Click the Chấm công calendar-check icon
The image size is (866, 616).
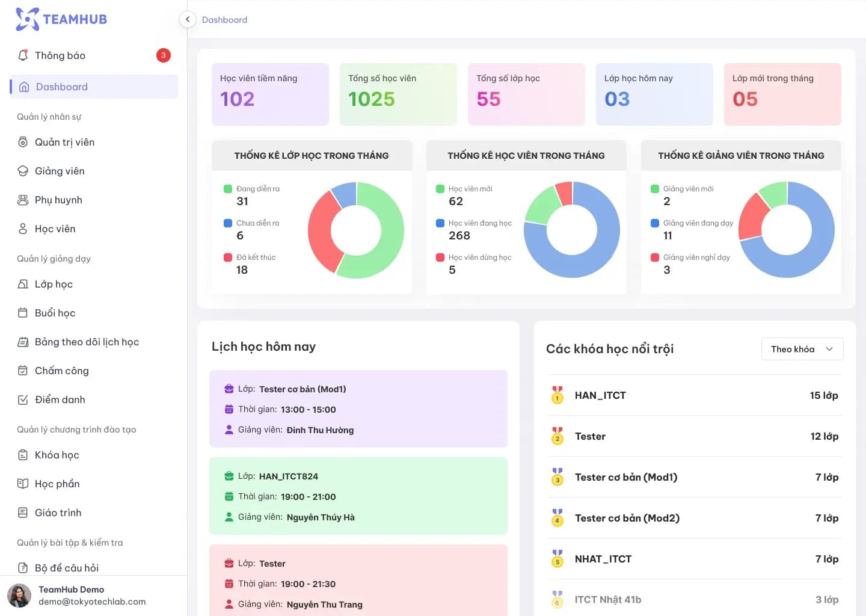(23, 371)
